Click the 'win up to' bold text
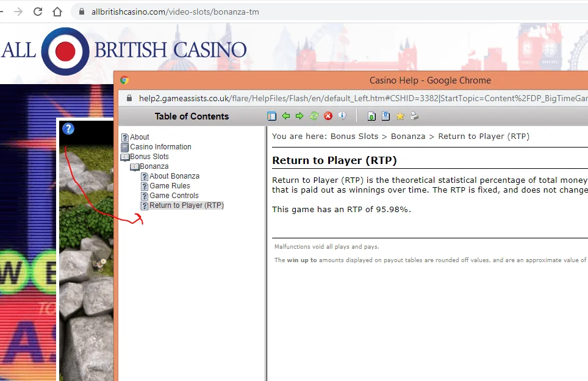 point(302,260)
